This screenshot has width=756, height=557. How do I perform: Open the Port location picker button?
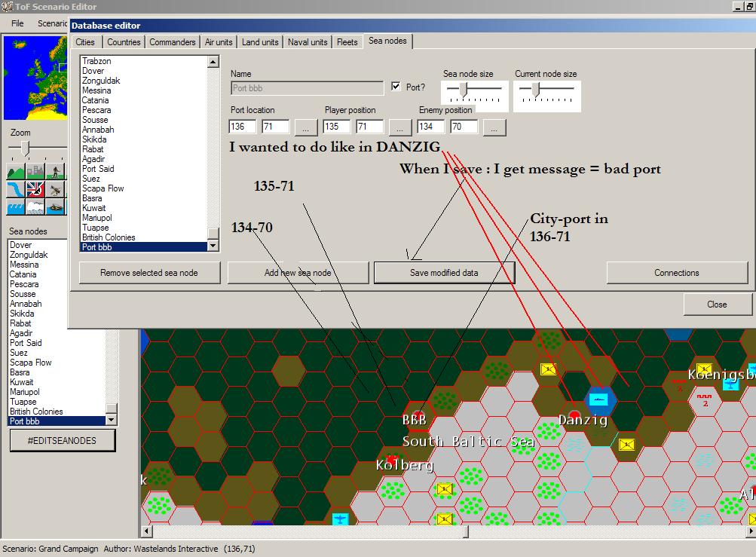[x=305, y=128]
